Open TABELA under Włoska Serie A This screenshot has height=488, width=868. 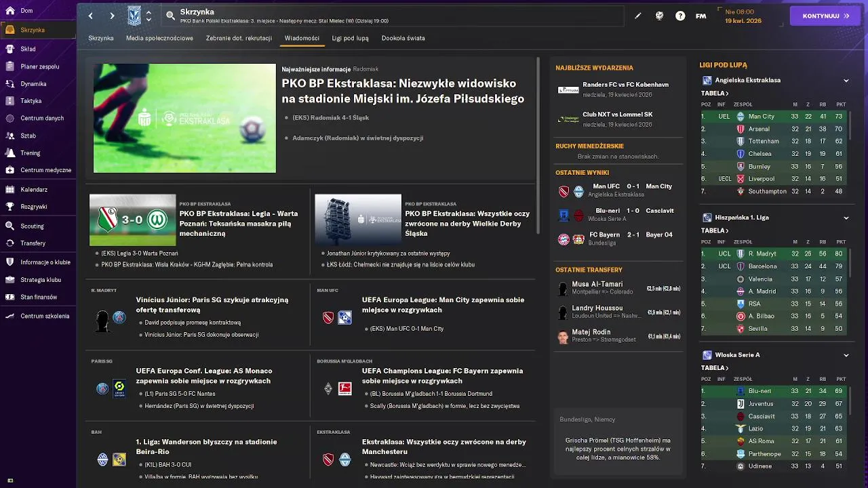[715, 368]
